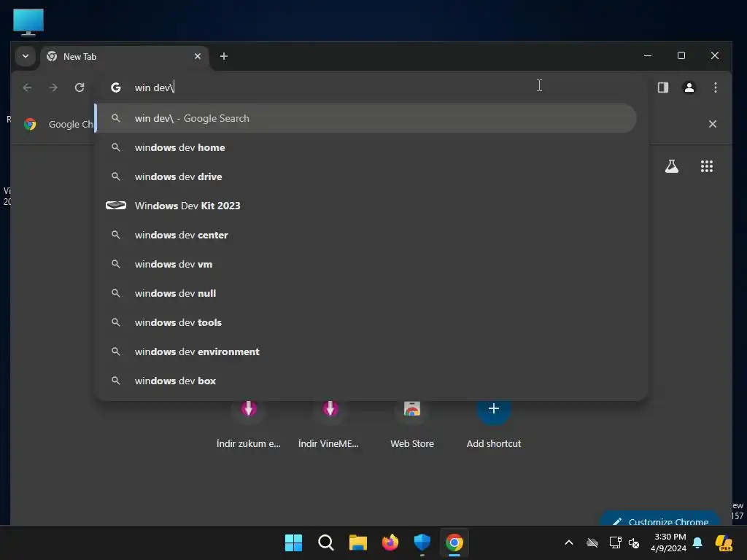Click search icon beside 'windows dev box'
This screenshot has width=747, height=560.
click(116, 381)
